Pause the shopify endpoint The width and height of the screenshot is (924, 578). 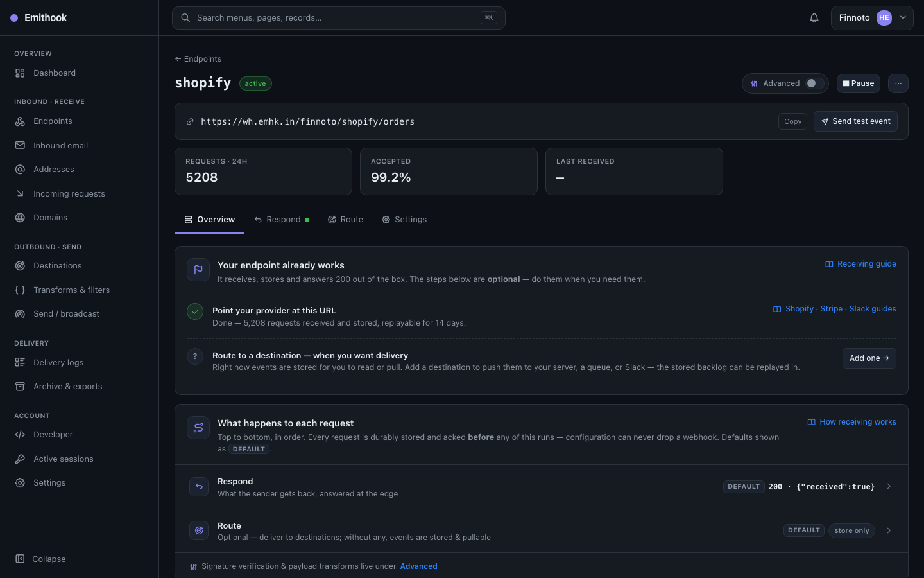[859, 83]
